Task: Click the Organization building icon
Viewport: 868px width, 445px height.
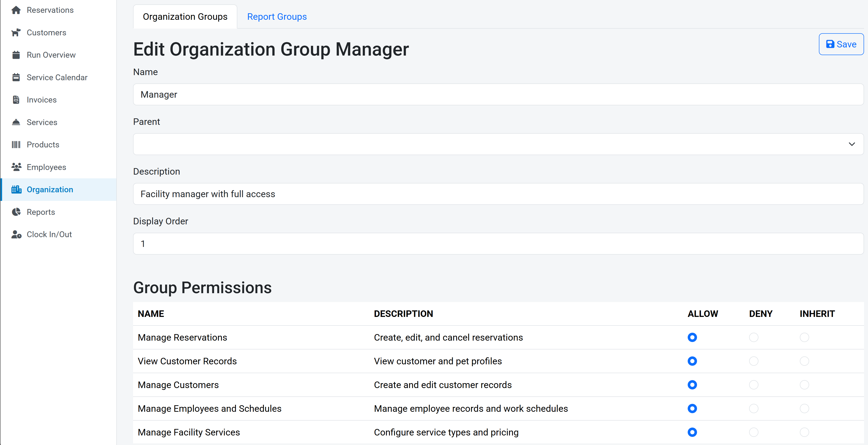Action: click(x=16, y=190)
